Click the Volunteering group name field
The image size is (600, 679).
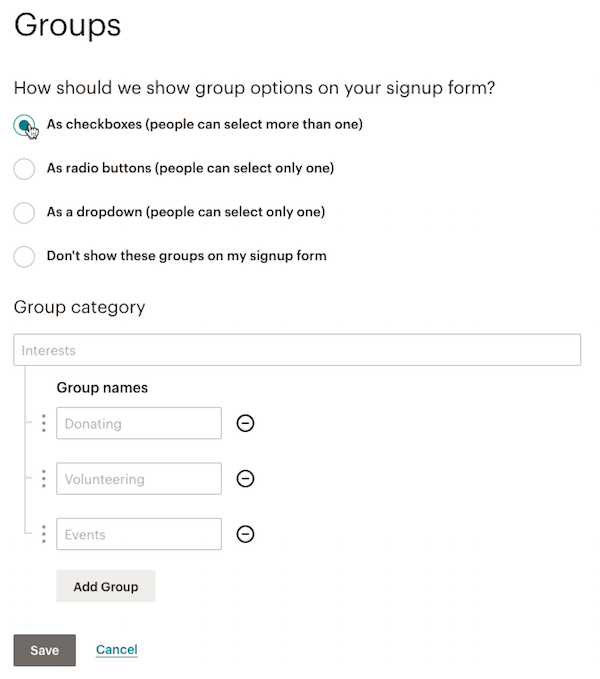tap(139, 479)
